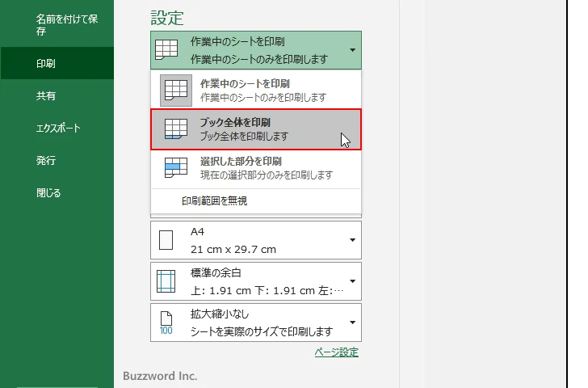
Task: Click the 設定 section heading
Action: point(167,18)
